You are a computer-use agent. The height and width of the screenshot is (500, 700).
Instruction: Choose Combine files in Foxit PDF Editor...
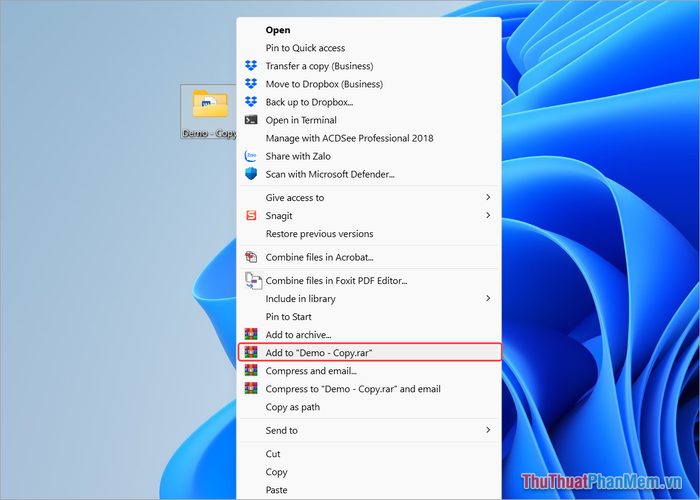click(369, 281)
